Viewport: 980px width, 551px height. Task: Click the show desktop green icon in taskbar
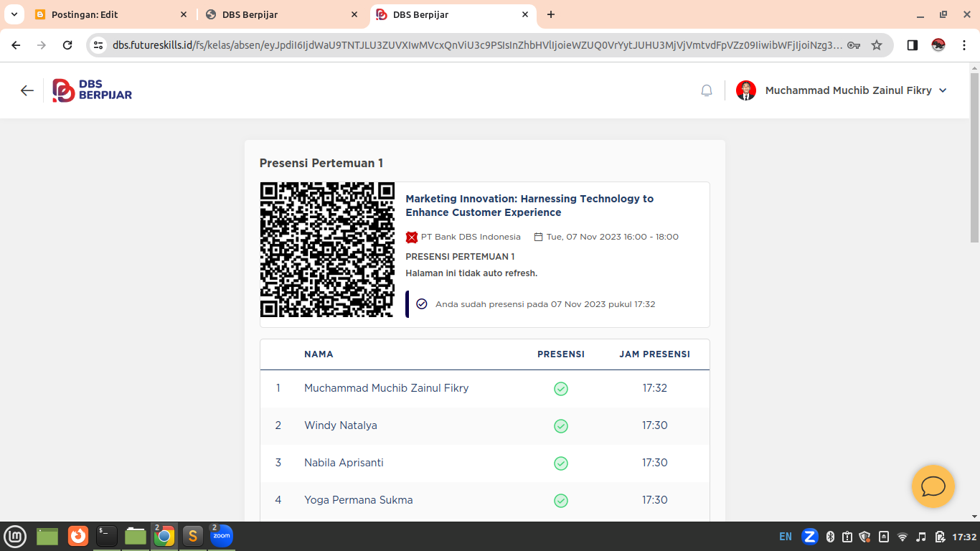click(47, 536)
